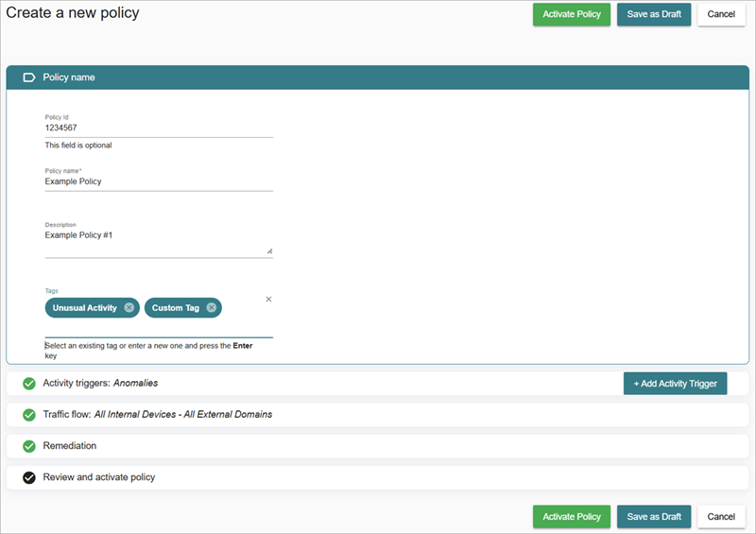Click the 'This field is optional' hint

click(78, 146)
